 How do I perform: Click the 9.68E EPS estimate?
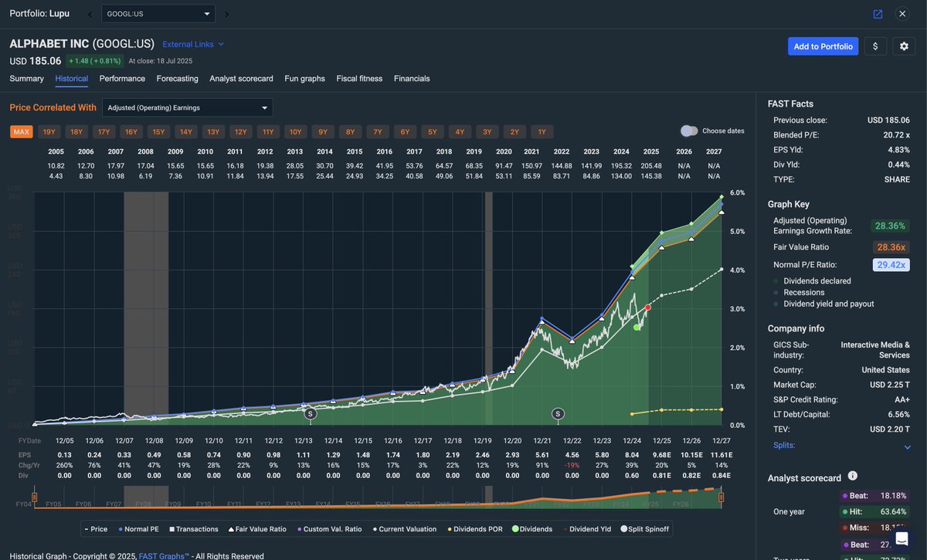pyautogui.click(x=661, y=456)
